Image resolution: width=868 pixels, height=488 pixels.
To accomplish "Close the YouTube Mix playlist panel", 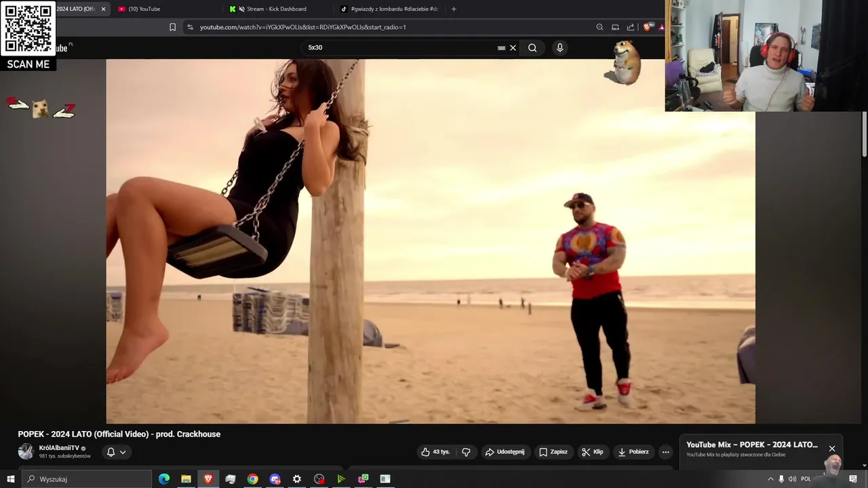I will coord(832,449).
